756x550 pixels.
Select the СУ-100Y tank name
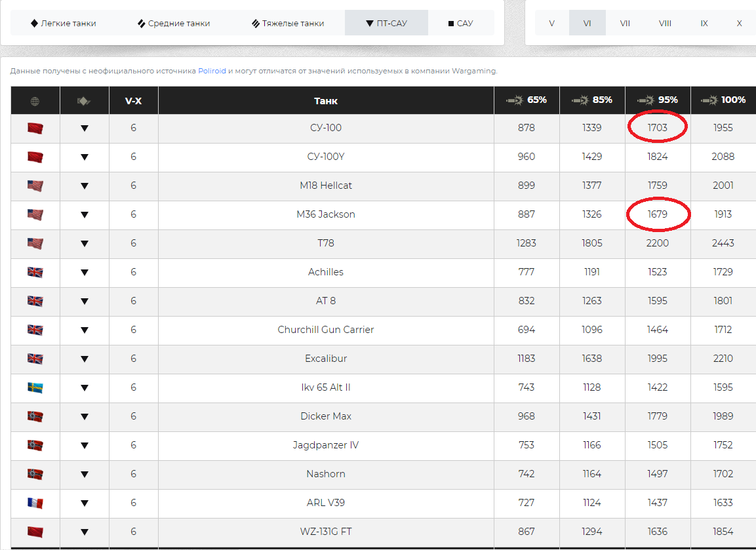coord(326,157)
